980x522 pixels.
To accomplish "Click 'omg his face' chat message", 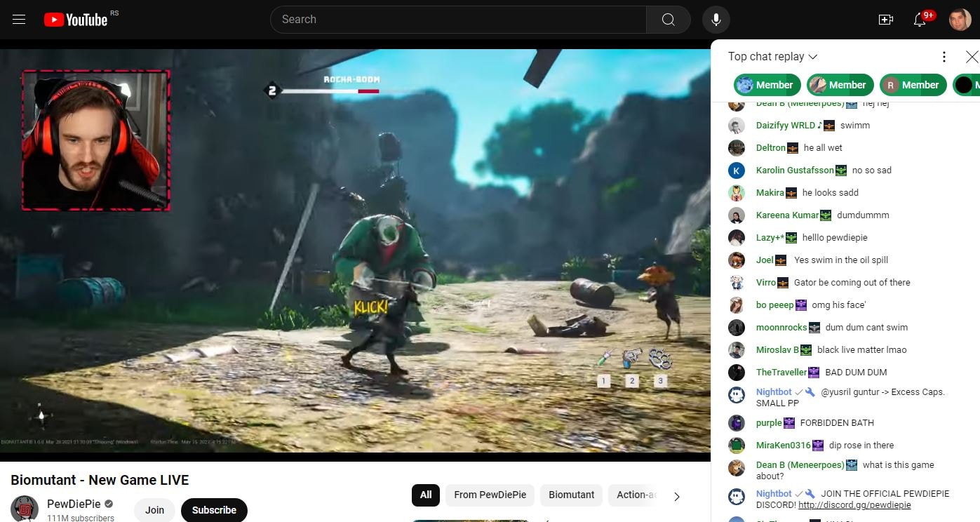I will [x=839, y=305].
